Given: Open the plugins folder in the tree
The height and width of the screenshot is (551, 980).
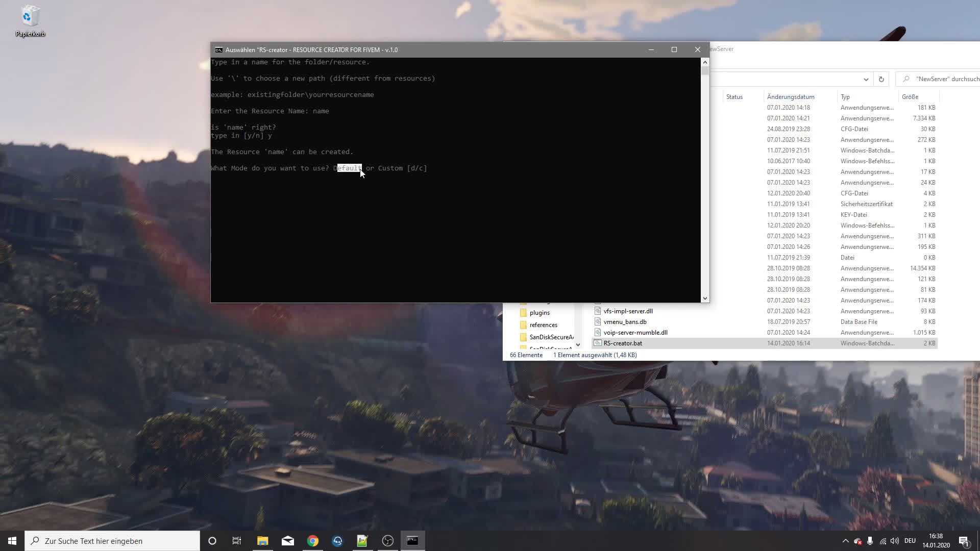Looking at the screenshot, I should (x=540, y=313).
